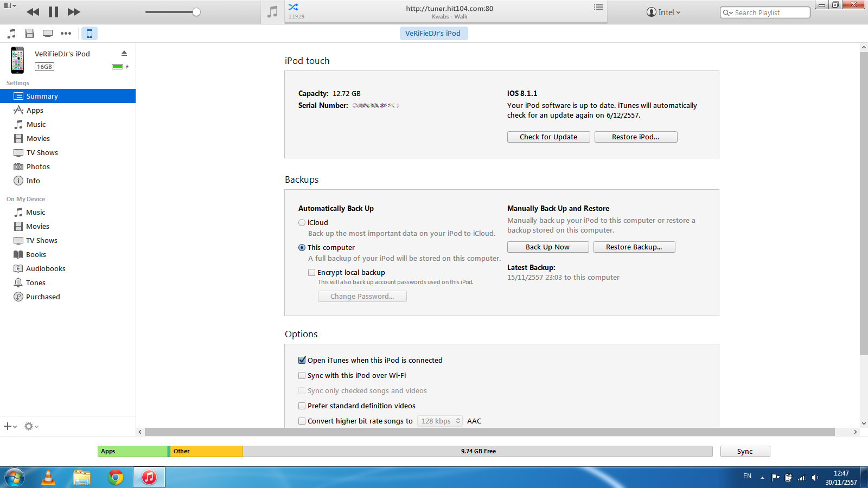Show hidden system tray icons
Image resolution: width=868 pixels, height=488 pixels.
762,478
